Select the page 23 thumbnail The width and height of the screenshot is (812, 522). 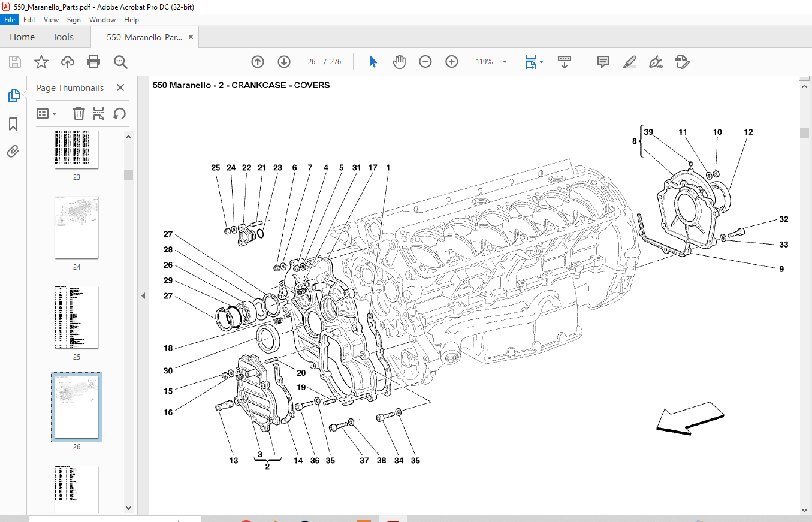point(77,150)
